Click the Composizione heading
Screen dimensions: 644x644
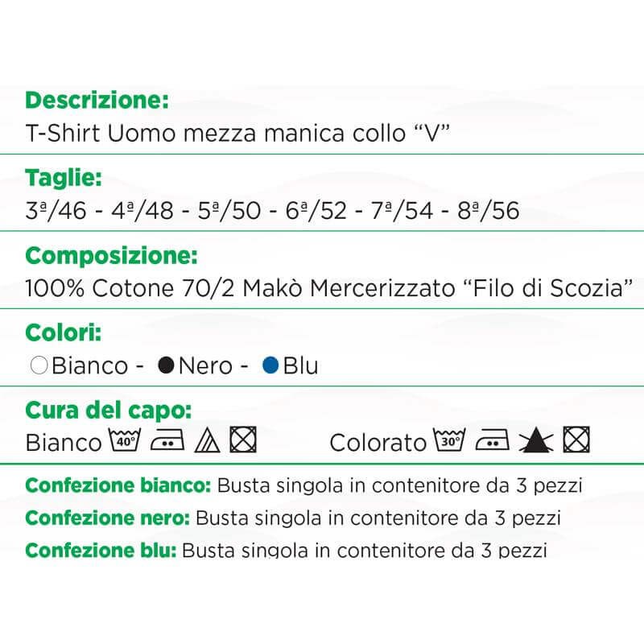point(111,256)
